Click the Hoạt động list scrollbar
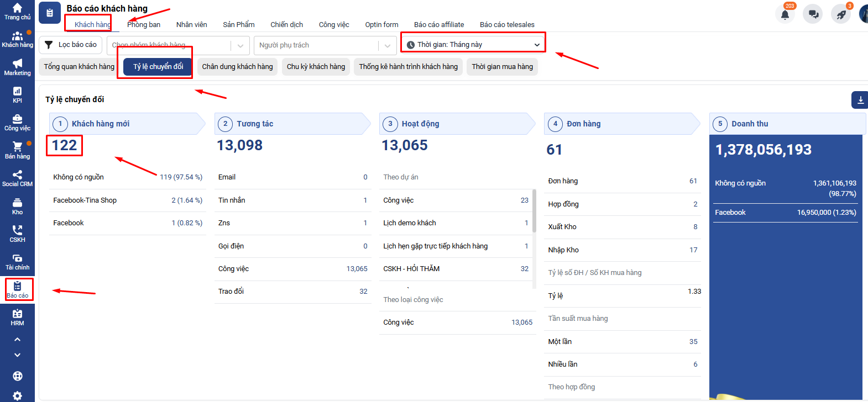Viewport: 868px width, 402px height. pyautogui.click(x=534, y=211)
